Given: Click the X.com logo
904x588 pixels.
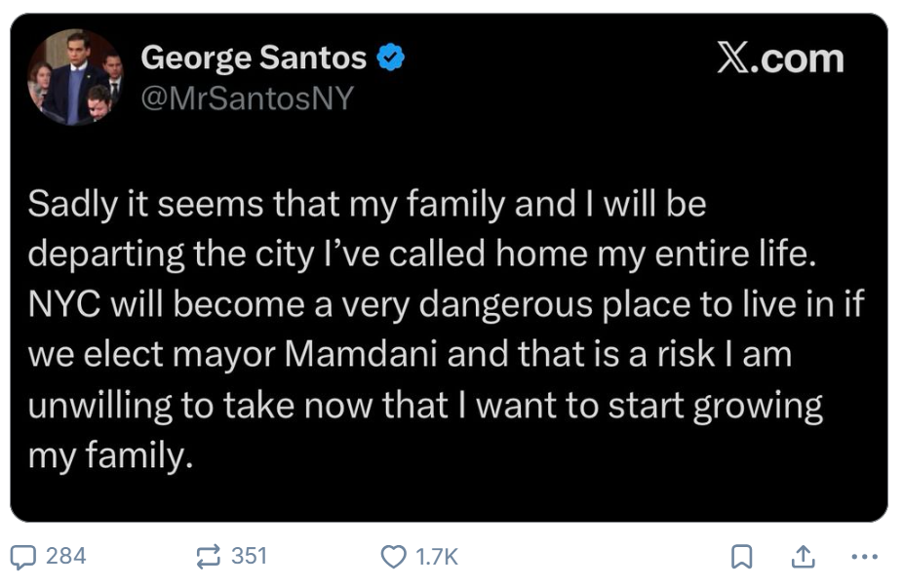Looking at the screenshot, I should point(780,59).
